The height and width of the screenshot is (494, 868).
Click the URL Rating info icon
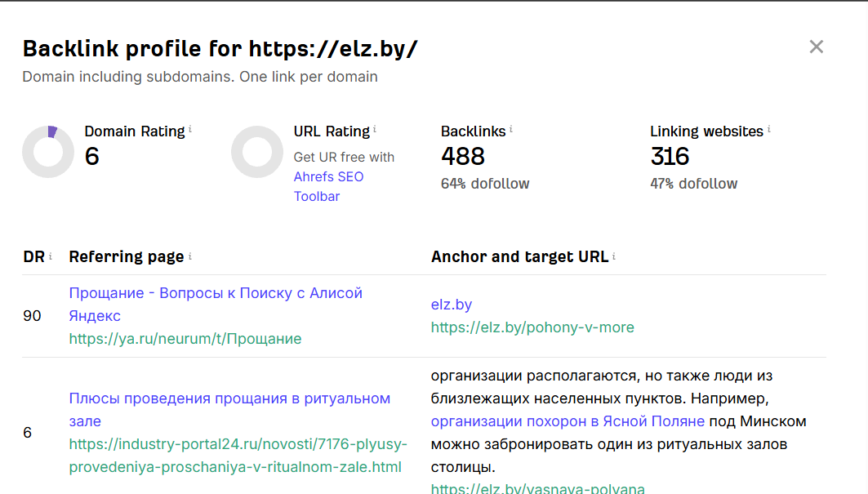pyautogui.click(x=375, y=128)
